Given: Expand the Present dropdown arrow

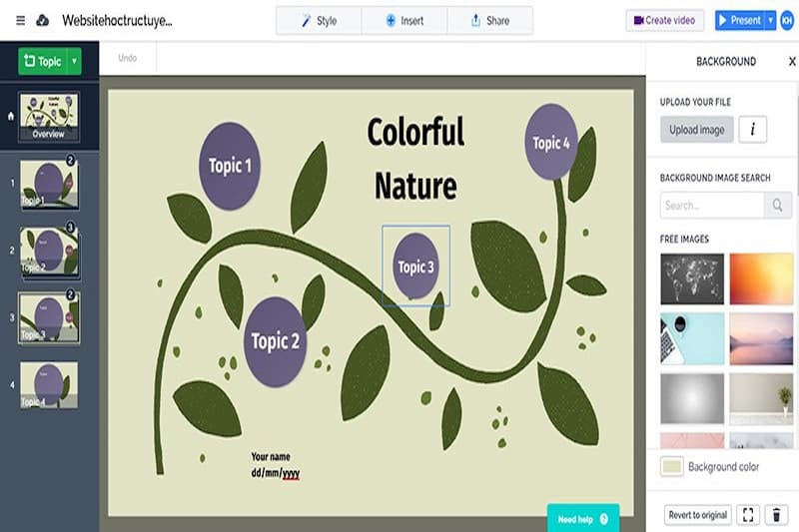Looking at the screenshot, I should pyautogui.click(x=770, y=20).
